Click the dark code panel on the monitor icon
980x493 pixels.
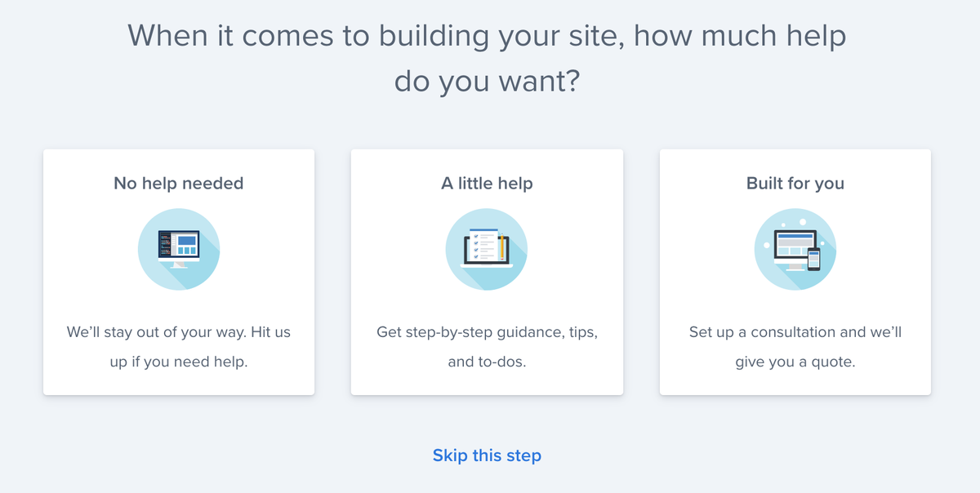coord(165,245)
